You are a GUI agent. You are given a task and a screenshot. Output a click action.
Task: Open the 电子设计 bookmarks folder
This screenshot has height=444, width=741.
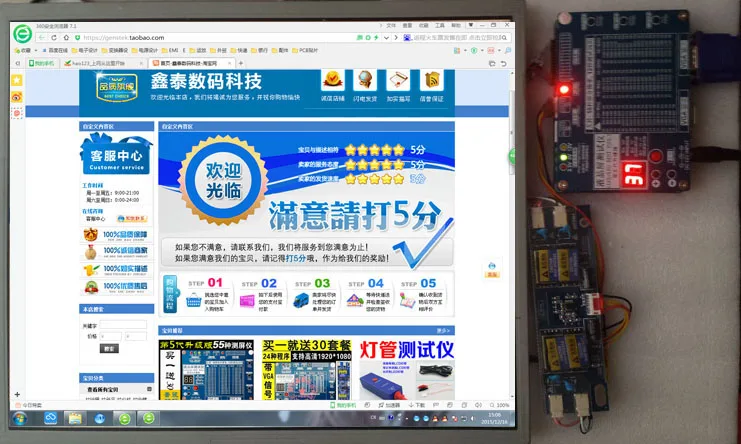click(85, 50)
